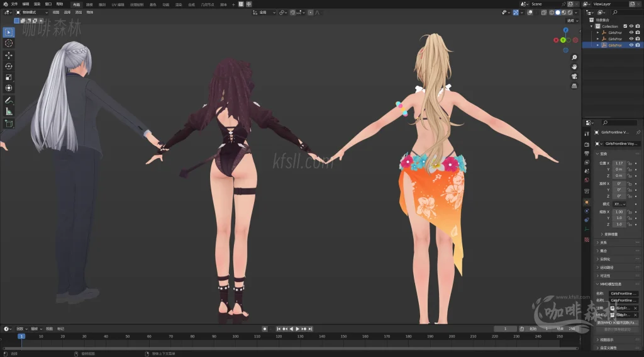The width and height of the screenshot is (644, 357).
Task: Collapse the MMD模型信息 panel
Action: click(x=618, y=284)
